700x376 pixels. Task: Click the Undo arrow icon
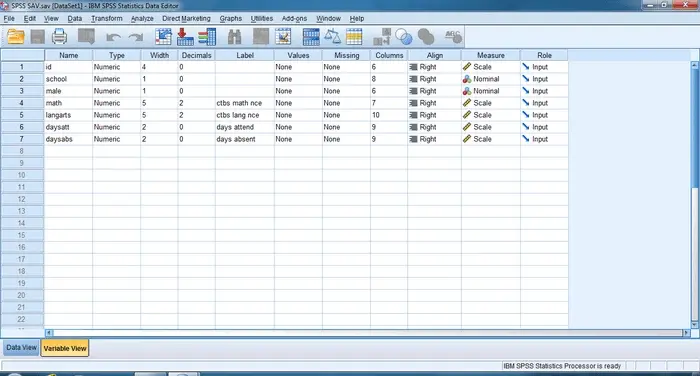pos(113,38)
